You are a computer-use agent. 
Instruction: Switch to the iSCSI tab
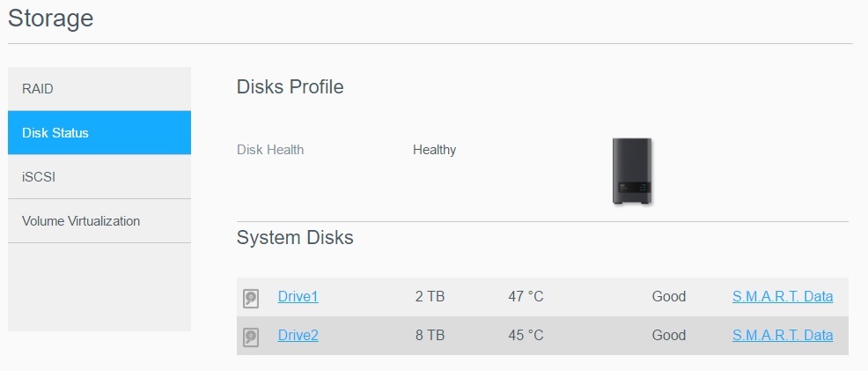coord(99,177)
